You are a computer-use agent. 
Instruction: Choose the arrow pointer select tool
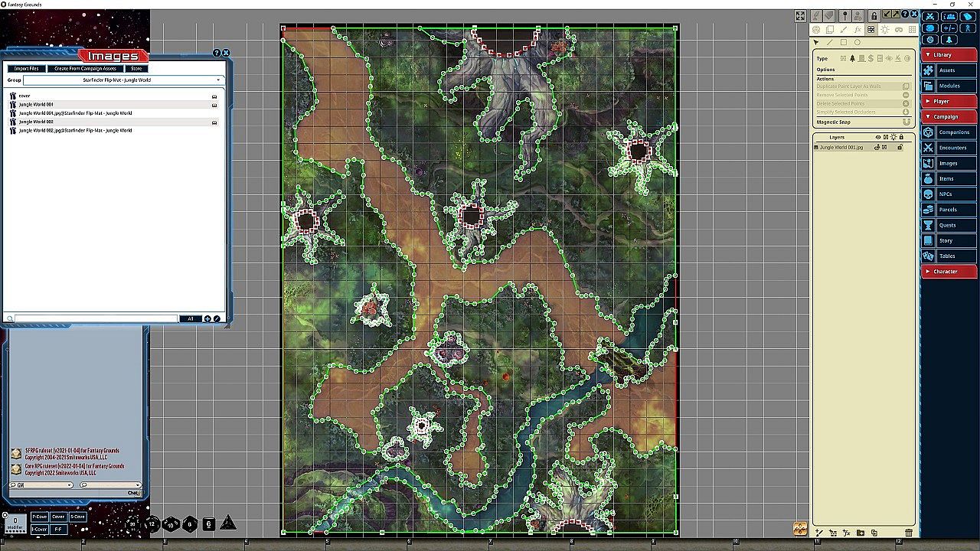816,43
